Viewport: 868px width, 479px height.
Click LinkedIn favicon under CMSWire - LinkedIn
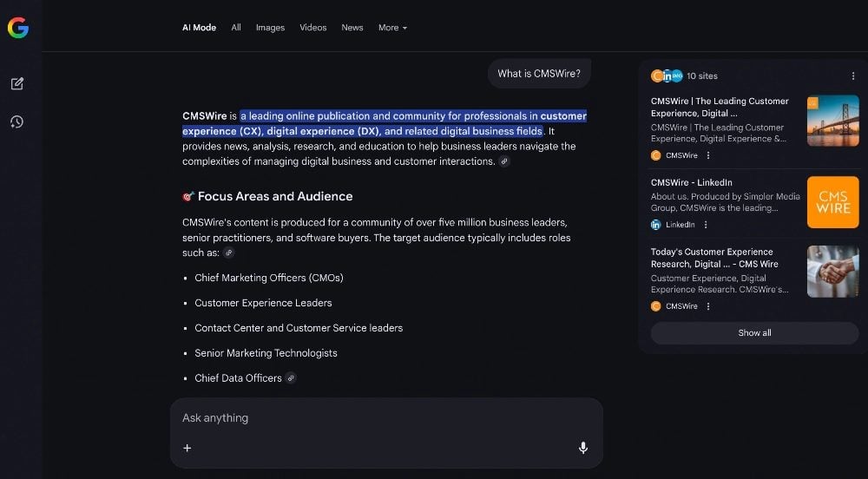coord(656,225)
